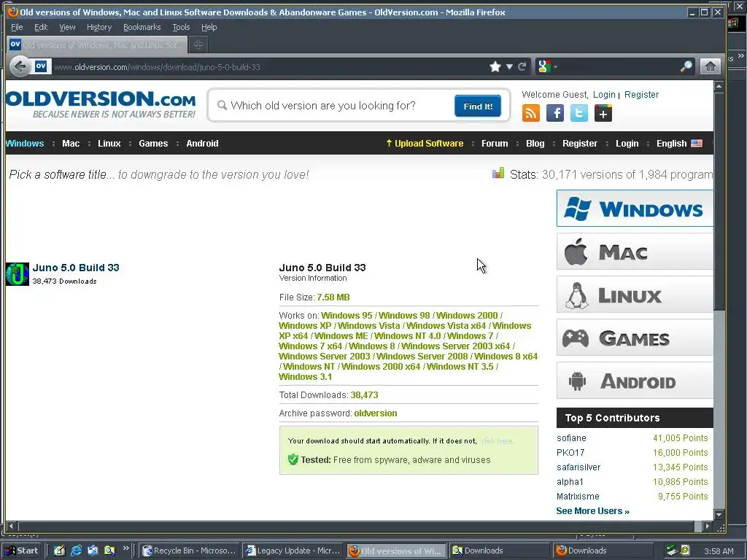This screenshot has height=560, width=747.
Task: Click the OLDVERSION.com logo
Action: click(x=101, y=104)
